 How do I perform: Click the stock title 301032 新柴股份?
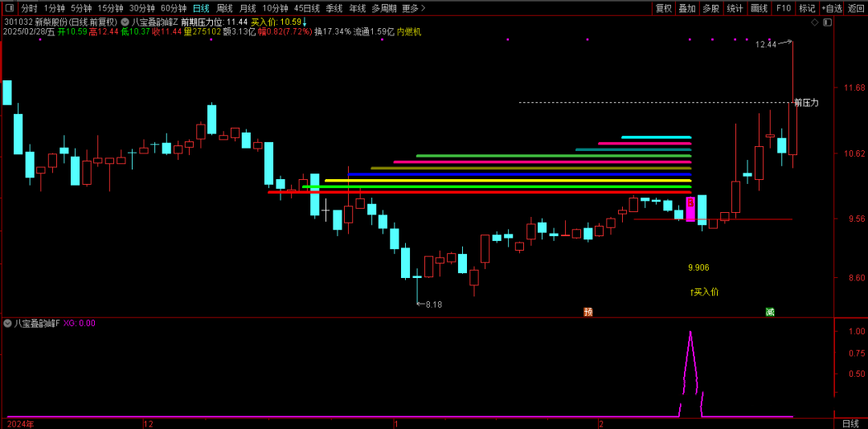tap(60, 22)
